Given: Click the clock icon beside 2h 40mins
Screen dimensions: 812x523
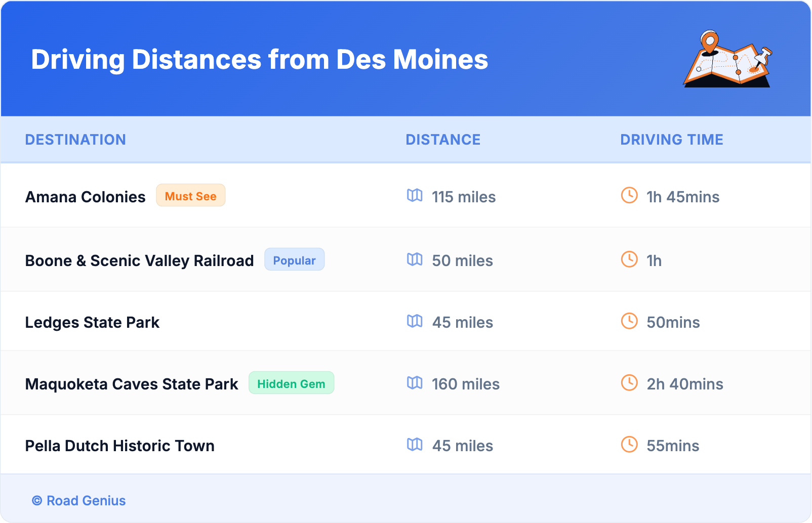Looking at the screenshot, I should pos(629,383).
